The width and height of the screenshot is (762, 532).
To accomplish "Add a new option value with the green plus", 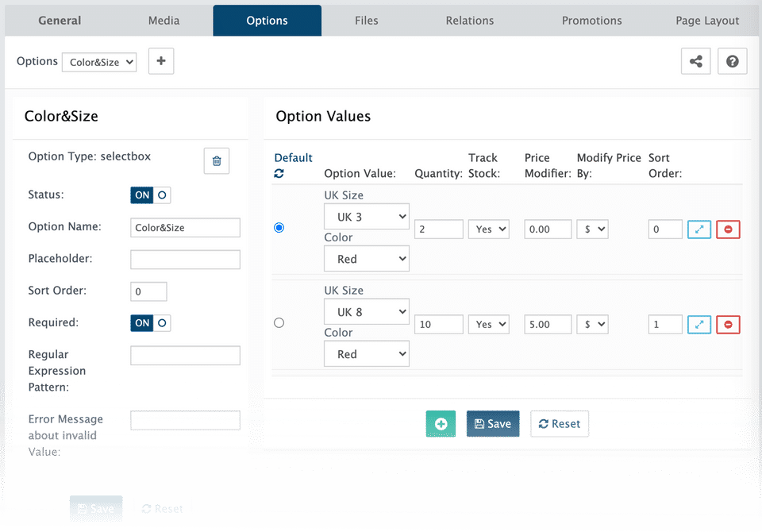I will (x=441, y=424).
